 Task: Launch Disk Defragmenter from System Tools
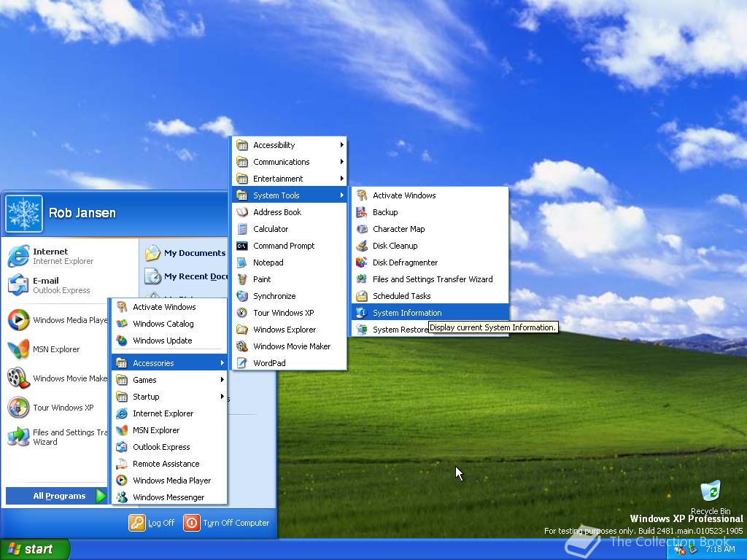tap(430, 262)
